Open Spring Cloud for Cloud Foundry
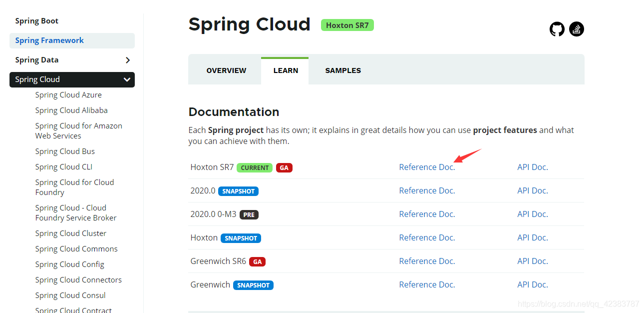 click(x=74, y=187)
